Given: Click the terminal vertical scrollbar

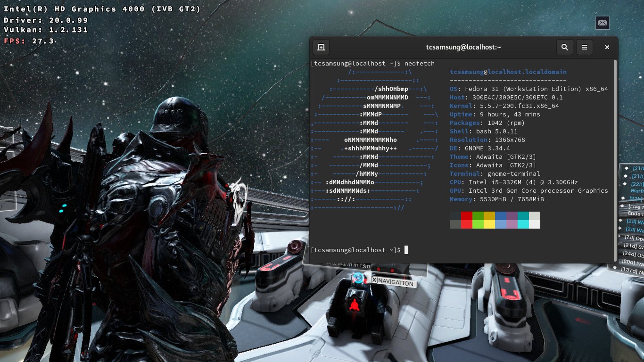Looking at the screenshot, I should tap(615, 160).
